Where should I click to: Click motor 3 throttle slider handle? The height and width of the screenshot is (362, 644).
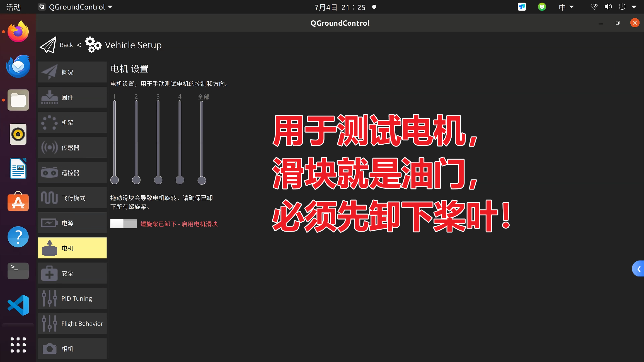[x=158, y=180]
